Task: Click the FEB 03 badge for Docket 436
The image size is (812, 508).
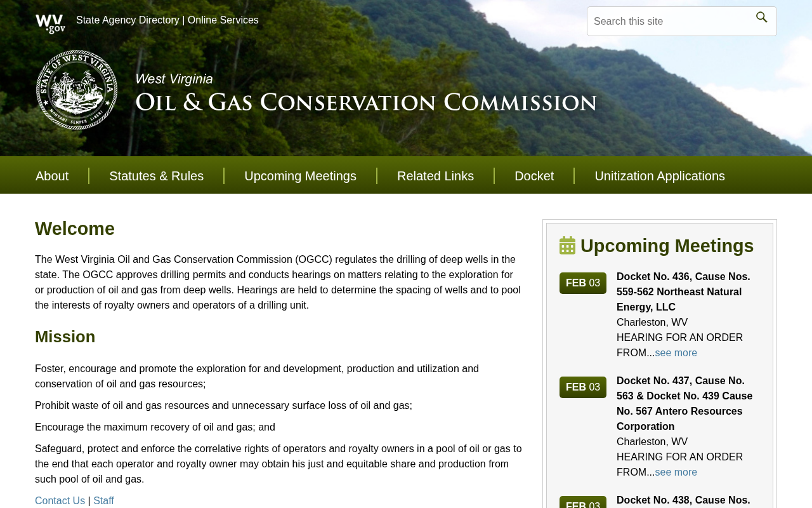Action: (x=583, y=283)
